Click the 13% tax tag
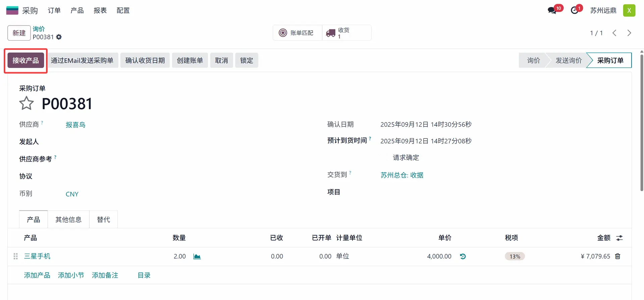644x300 pixels. (515, 256)
